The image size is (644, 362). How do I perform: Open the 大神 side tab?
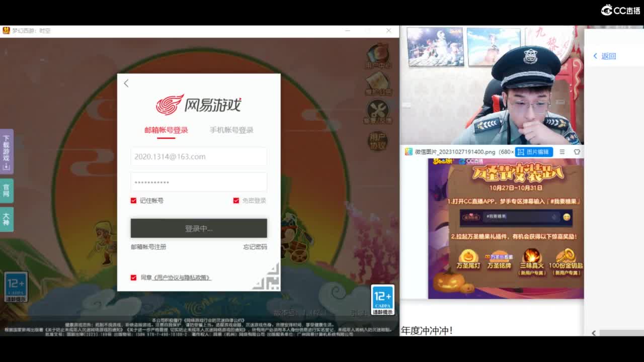coord(7,219)
